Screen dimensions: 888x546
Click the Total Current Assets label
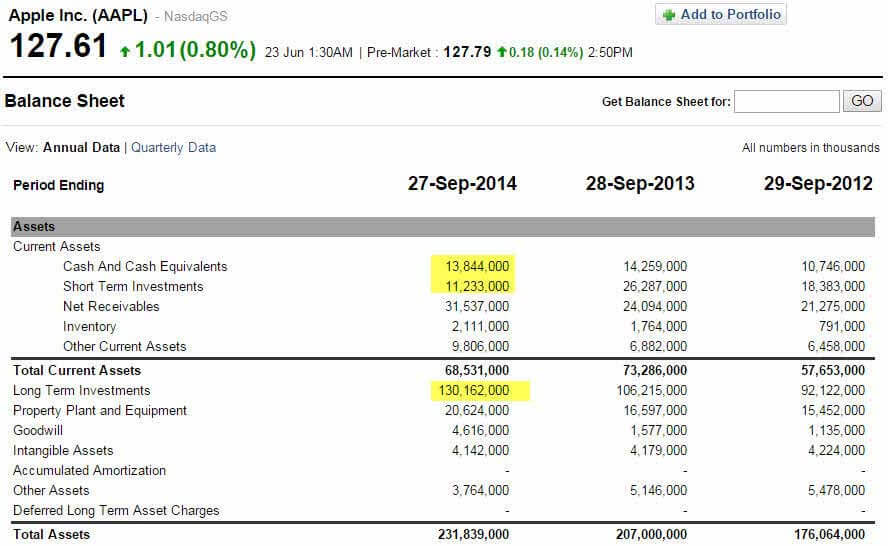[x=77, y=370]
